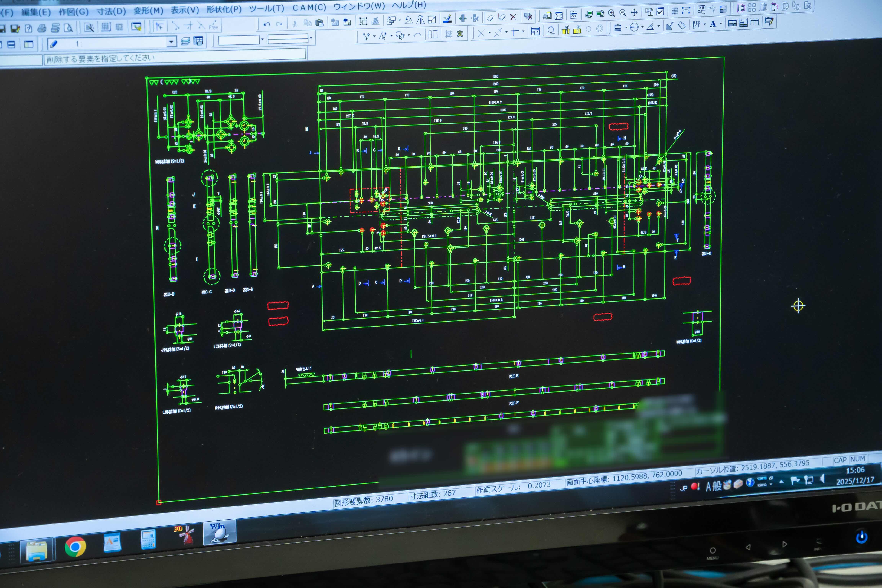The width and height of the screenshot is (882, 588).
Task: Click the printer icon in toolbar
Action: pos(42,28)
